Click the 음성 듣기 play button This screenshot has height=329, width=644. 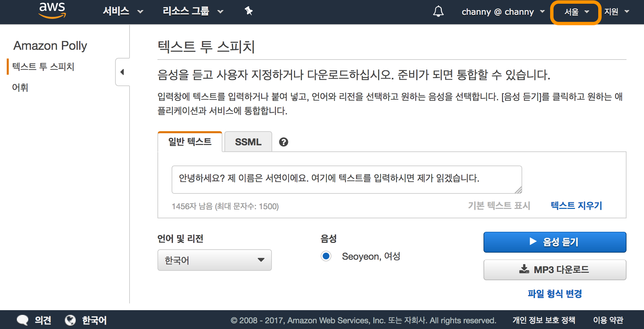(x=555, y=242)
